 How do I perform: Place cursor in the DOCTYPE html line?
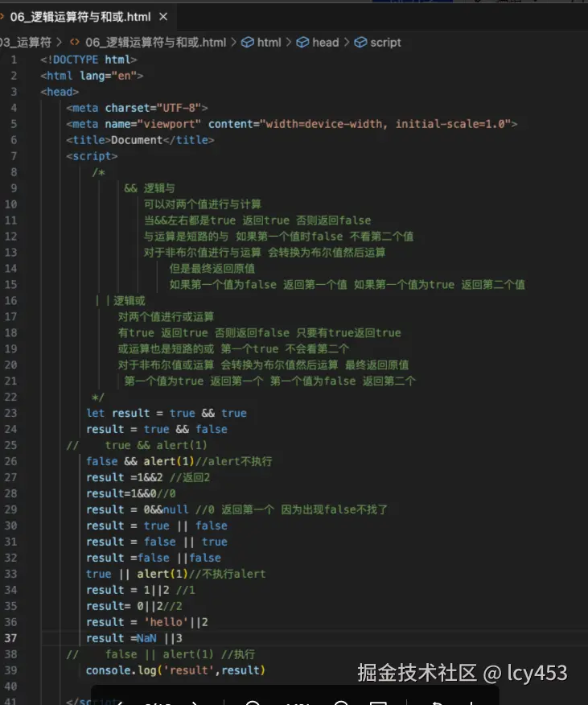coord(88,60)
